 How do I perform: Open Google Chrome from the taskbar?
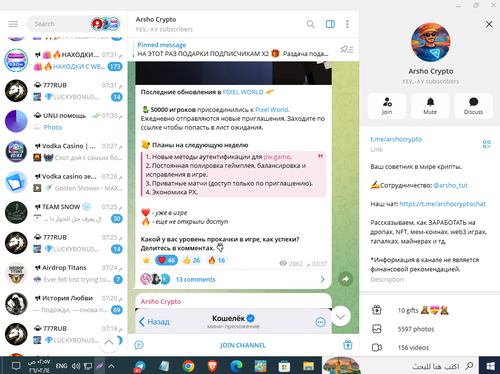click(188, 366)
